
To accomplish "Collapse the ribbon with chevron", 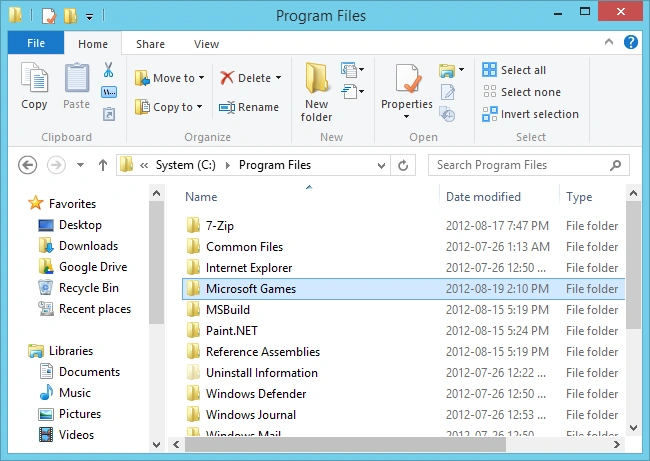I will click(x=609, y=42).
